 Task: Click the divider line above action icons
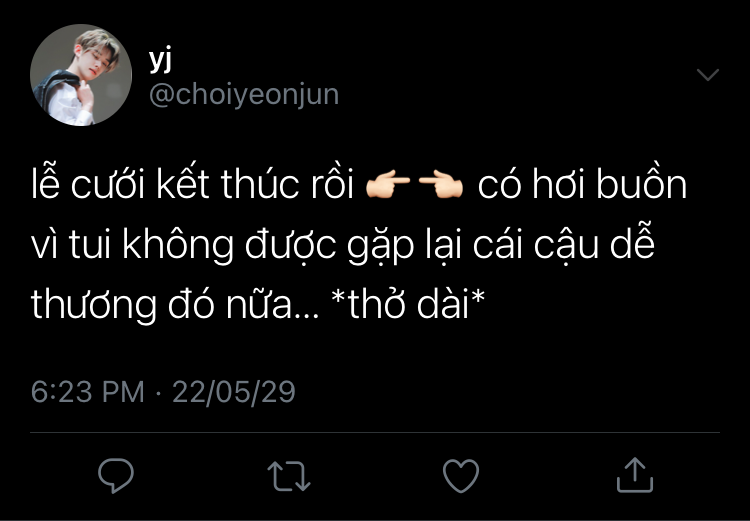pyautogui.click(x=375, y=432)
